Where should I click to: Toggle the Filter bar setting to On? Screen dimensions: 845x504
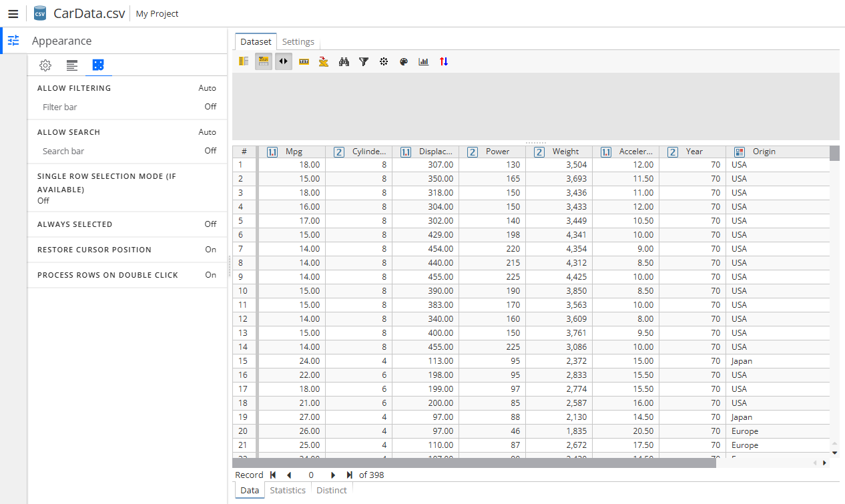click(210, 107)
